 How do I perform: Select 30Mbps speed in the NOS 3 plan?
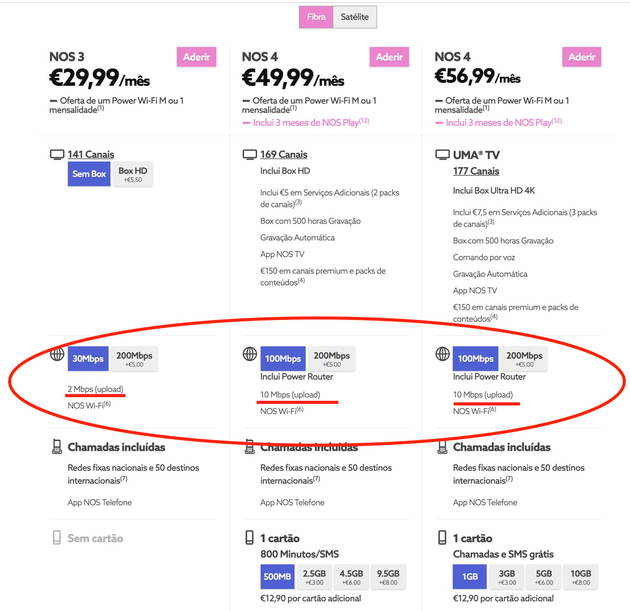(87, 358)
